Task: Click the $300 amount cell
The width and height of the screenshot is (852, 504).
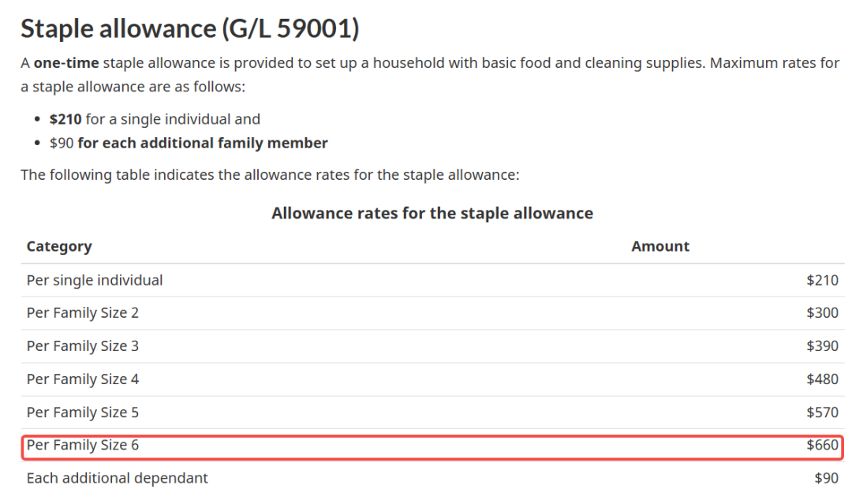Action: point(822,313)
